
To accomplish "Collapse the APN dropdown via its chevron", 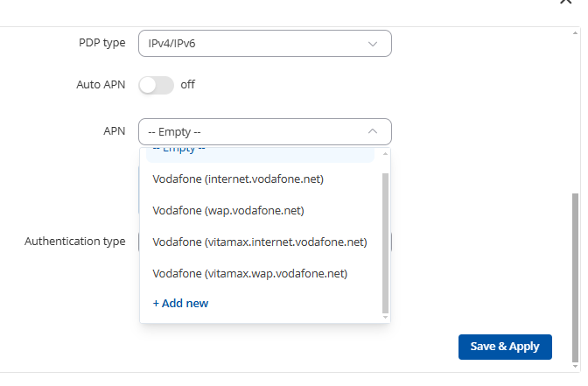I will (373, 131).
